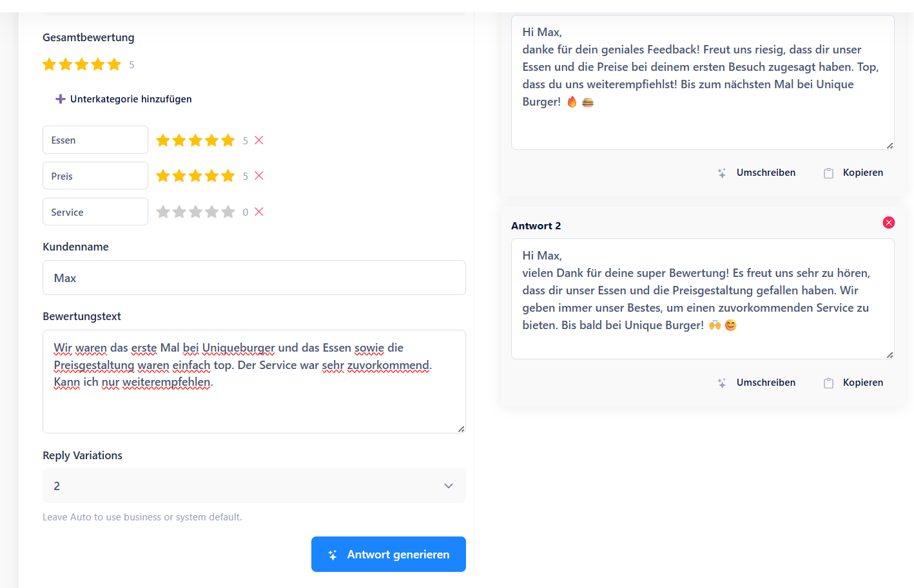Set Service rating to three stars
The image size is (914, 588).
tap(195, 212)
